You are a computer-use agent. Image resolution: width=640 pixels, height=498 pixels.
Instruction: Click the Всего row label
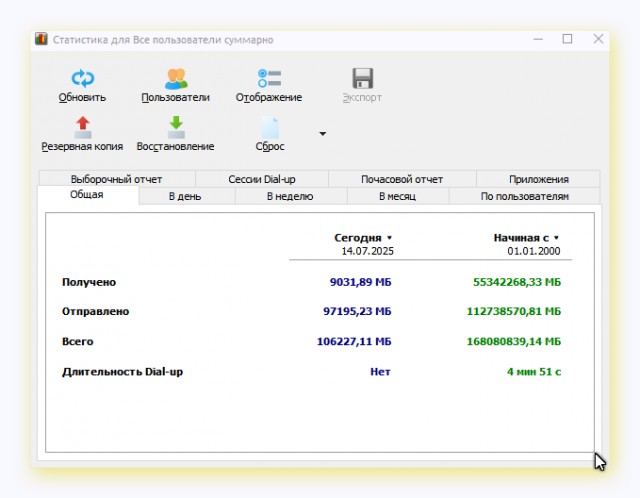point(78,341)
